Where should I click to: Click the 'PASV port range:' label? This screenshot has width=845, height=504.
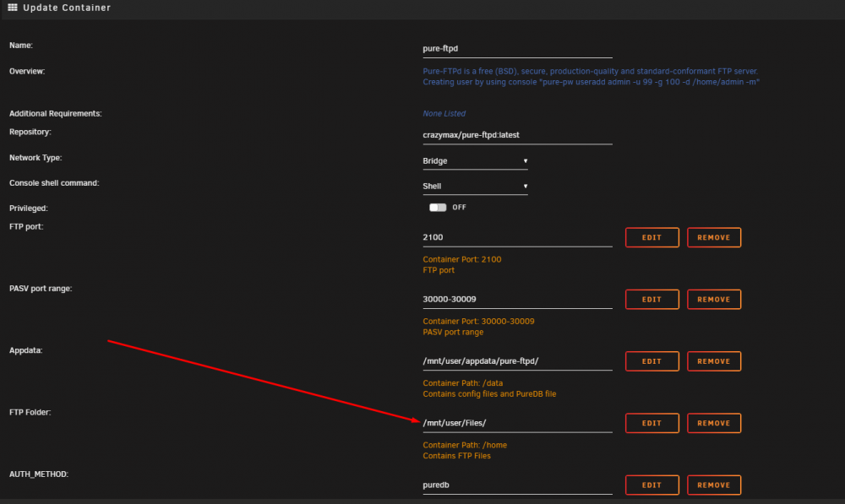(41, 289)
